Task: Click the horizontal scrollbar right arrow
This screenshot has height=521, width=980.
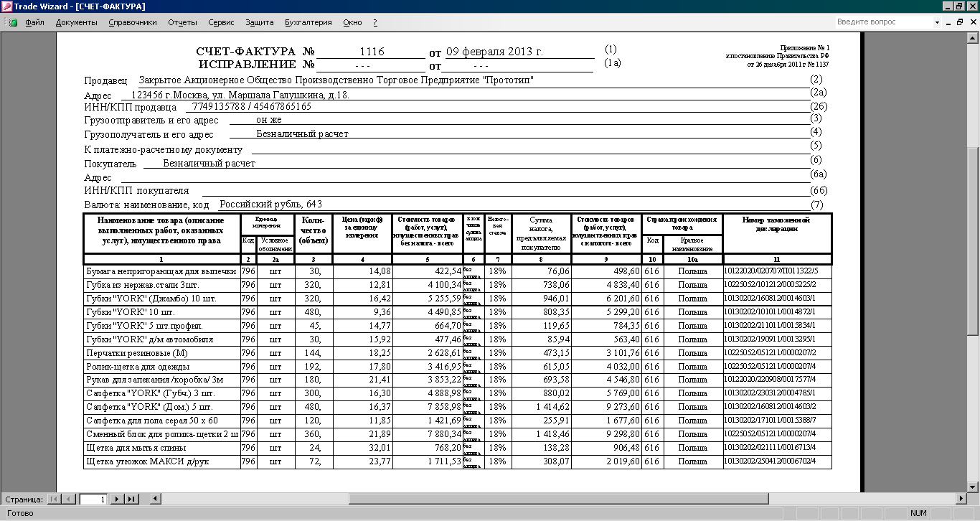Action: pyautogui.click(x=962, y=499)
